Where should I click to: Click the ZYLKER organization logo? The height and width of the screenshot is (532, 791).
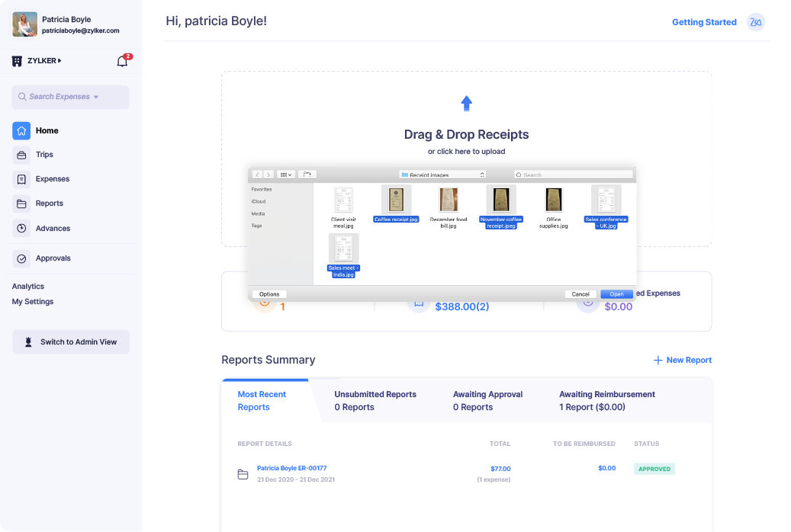click(17, 60)
